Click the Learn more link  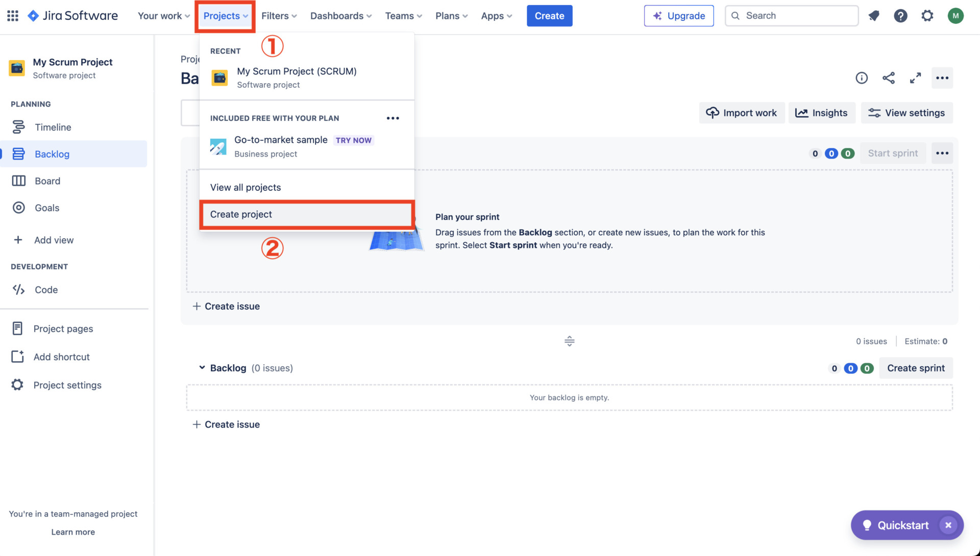[x=73, y=532]
